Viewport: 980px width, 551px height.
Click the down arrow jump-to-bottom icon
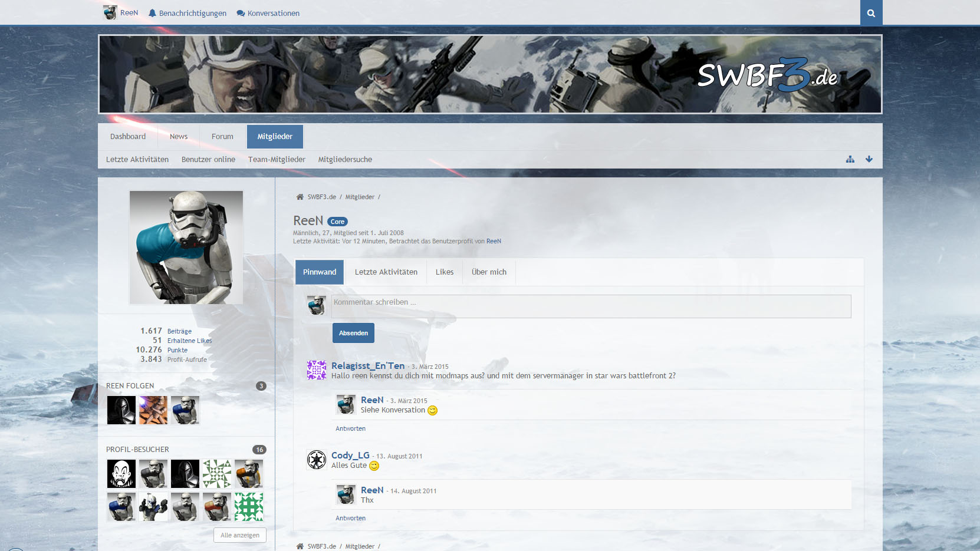click(869, 159)
